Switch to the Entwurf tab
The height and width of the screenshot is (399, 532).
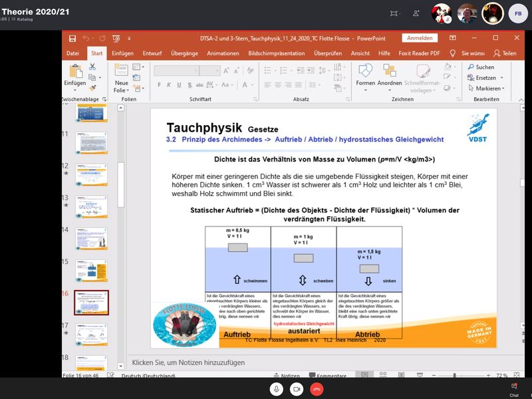coord(152,53)
